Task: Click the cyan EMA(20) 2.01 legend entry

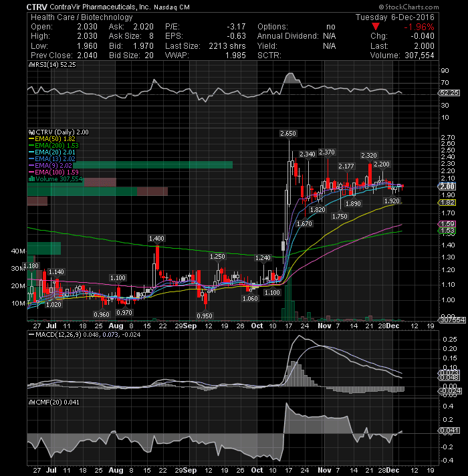Action: click(x=52, y=152)
